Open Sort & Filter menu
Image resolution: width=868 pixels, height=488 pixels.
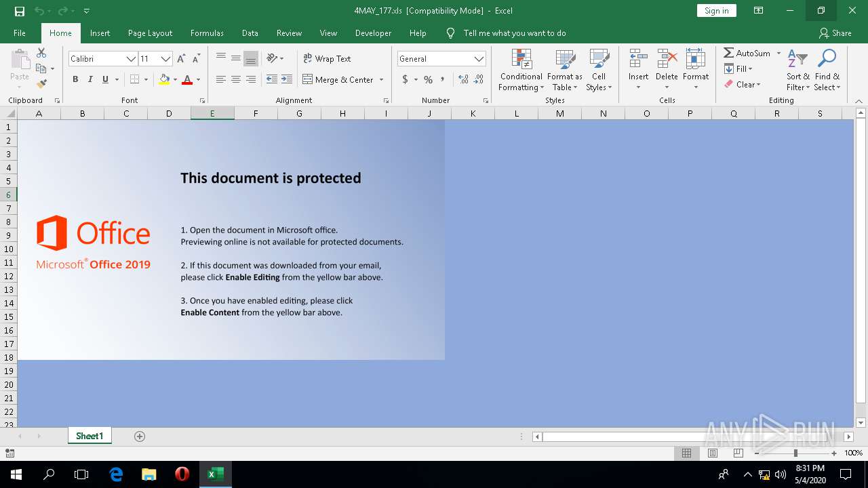point(798,70)
